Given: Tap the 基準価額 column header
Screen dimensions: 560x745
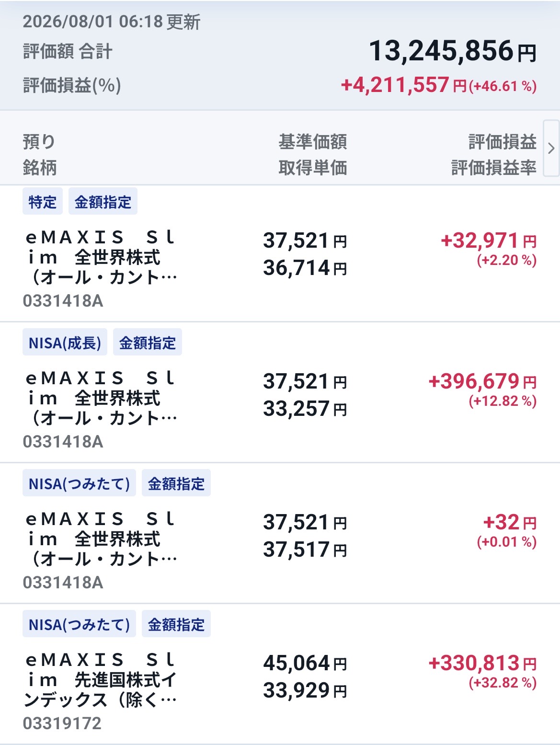Looking at the screenshot, I should coord(313,142).
